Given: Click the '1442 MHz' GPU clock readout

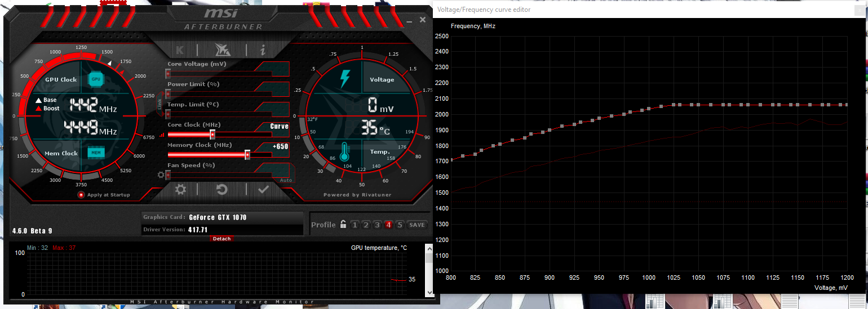Looking at the screenshot, I should 92,105.
